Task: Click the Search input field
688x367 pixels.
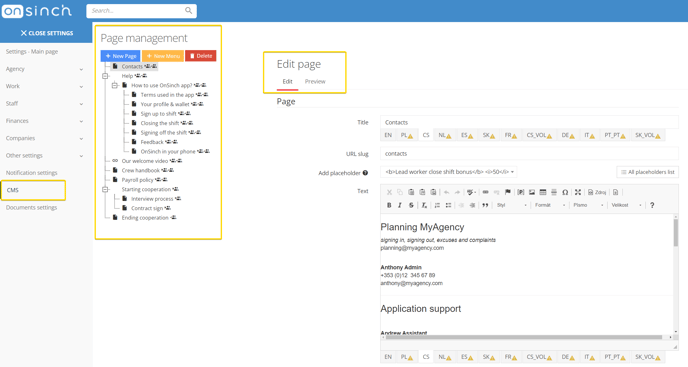Action: (141, 11)
